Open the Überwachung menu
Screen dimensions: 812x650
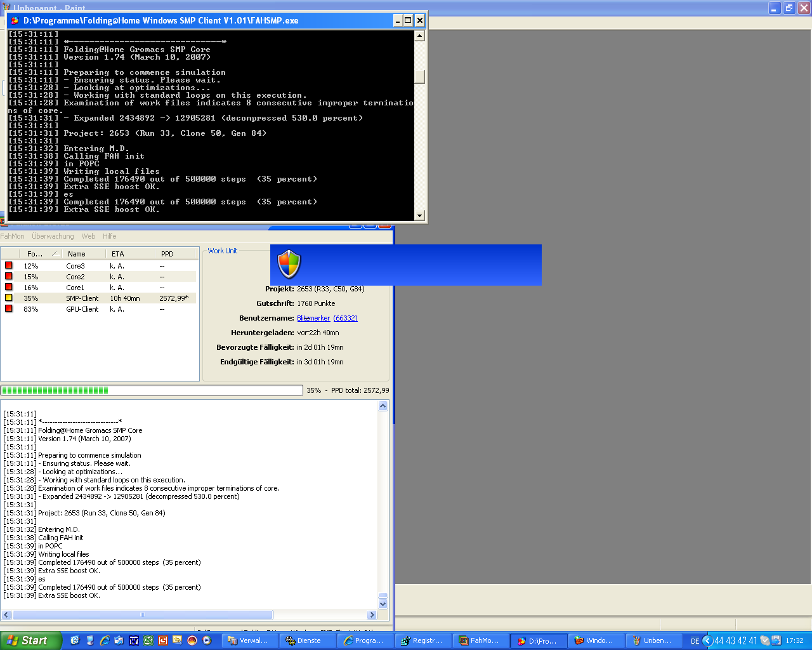53,236
